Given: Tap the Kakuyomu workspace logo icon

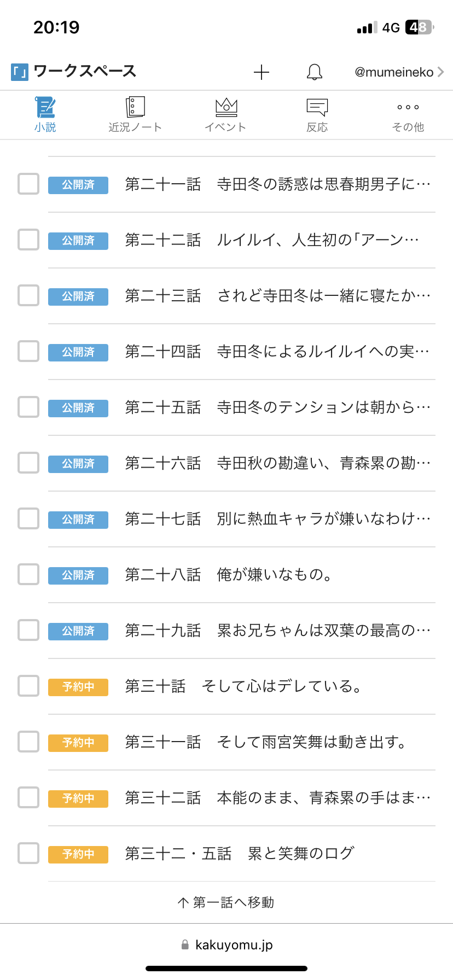Looking at the screenshot, I should (x=20, y=72).
